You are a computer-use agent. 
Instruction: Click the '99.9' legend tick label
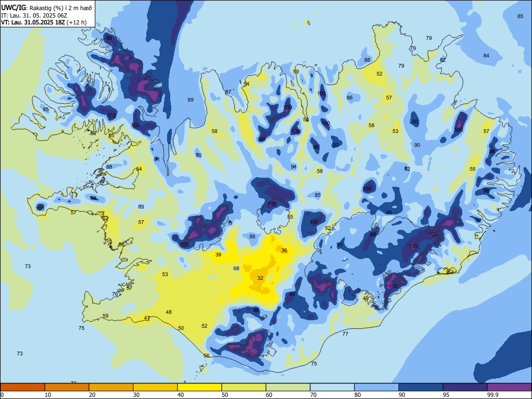pyautogui.click(x=493, y=395)
